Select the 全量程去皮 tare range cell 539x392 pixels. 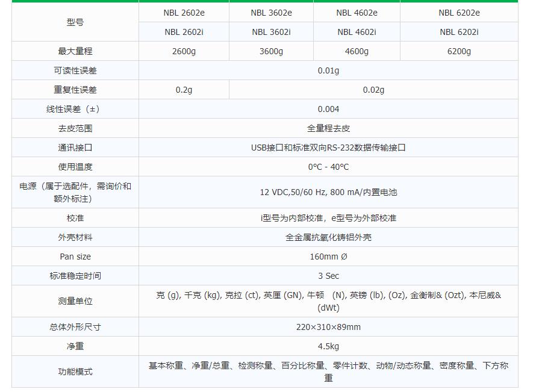point(328,128)
